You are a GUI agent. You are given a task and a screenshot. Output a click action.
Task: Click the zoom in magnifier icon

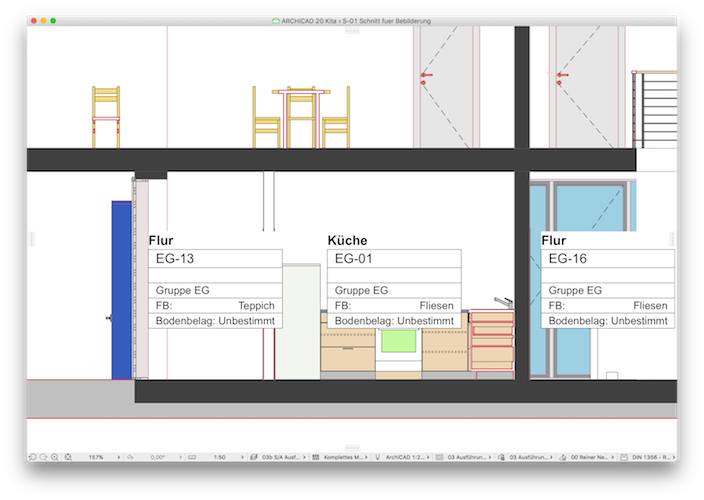tap(55, 457)
